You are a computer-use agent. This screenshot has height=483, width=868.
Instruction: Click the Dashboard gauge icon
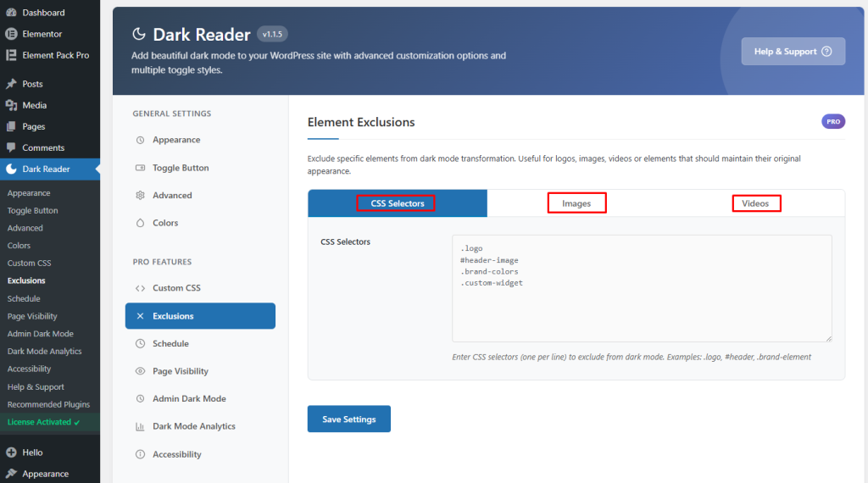(11, 12)
